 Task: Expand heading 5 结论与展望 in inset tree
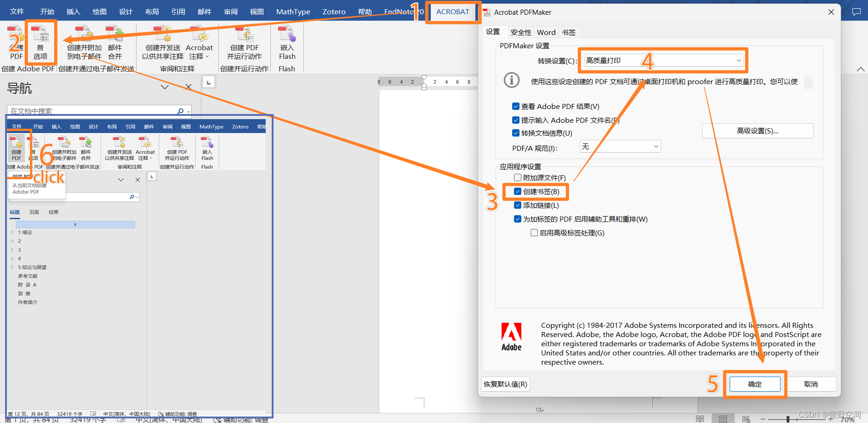click(x=12, y=267)
